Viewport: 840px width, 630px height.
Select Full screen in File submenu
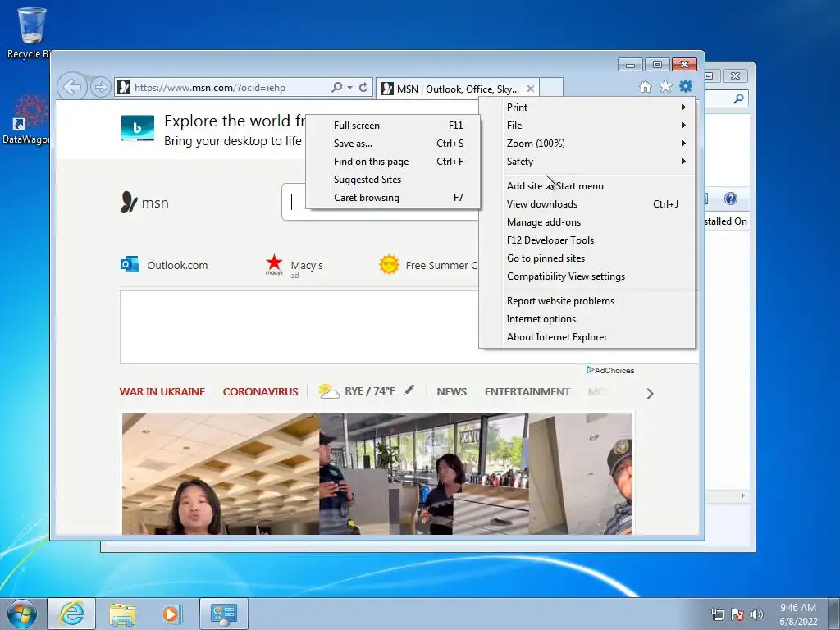[393, 126]
